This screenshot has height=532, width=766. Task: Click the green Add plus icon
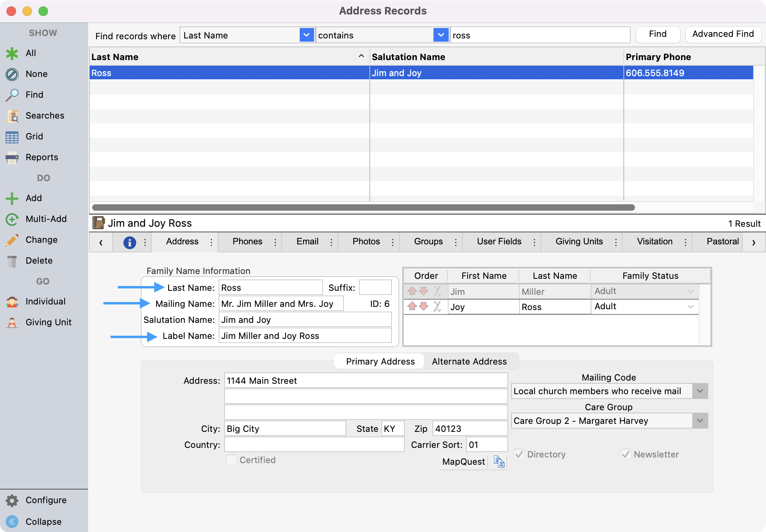pyautogui.click(x=12, y=198)
